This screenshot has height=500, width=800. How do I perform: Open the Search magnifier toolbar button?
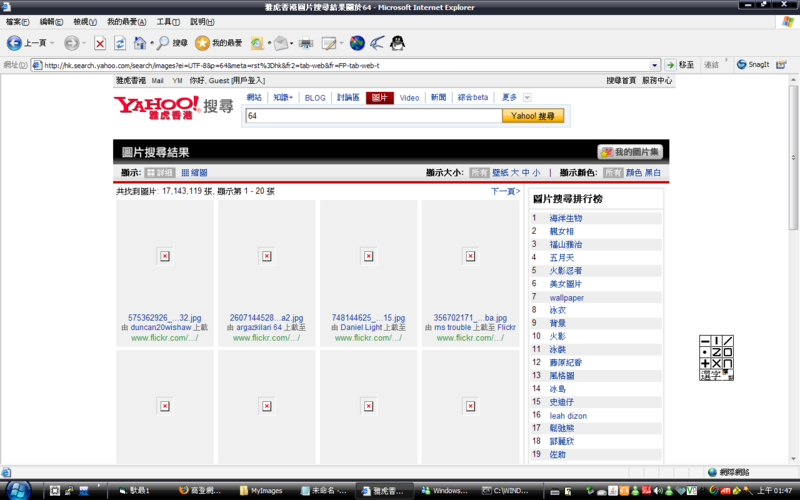[x=172, y=43]
